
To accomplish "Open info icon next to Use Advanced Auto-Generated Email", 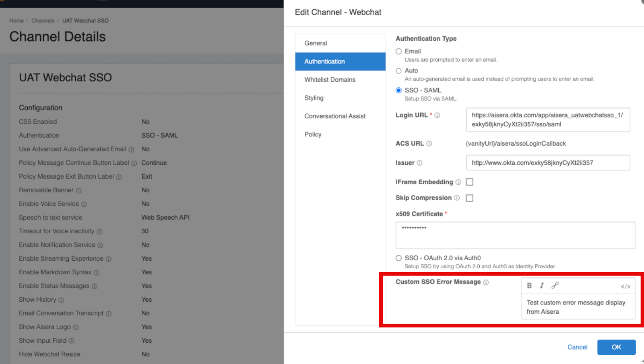I will coord(131,150).
